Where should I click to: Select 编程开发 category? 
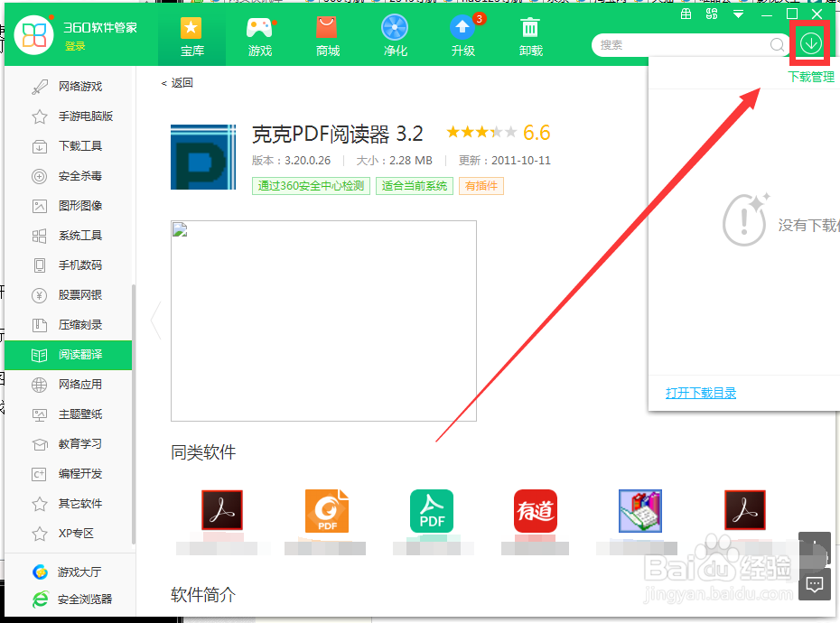click(68, 474)
